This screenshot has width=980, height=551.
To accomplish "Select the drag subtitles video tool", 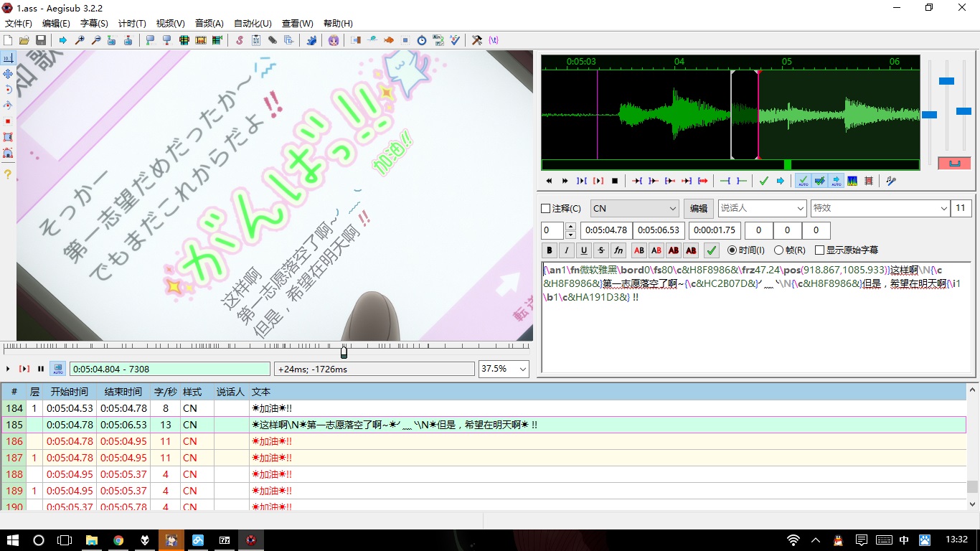I will [x=8, y=74].
